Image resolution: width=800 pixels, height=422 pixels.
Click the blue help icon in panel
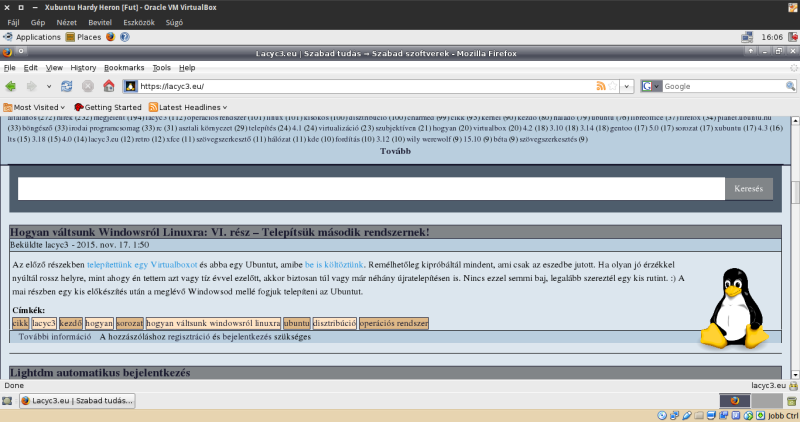click(124, 37)
